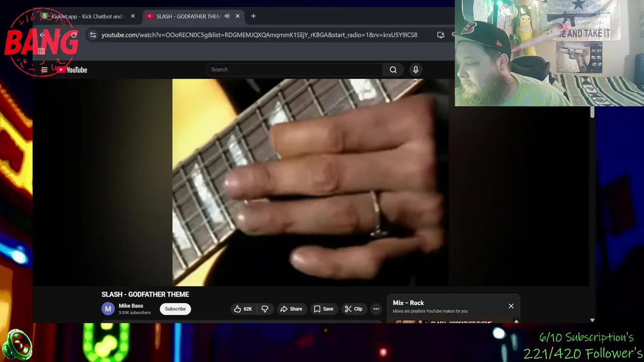Click the search magnifier button
644x362 pixels.
[393, 70]
